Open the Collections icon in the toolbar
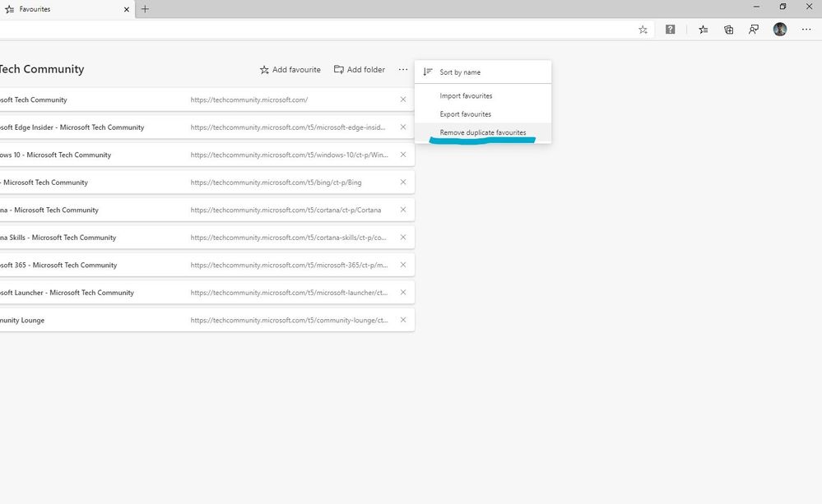 point(728,30)
